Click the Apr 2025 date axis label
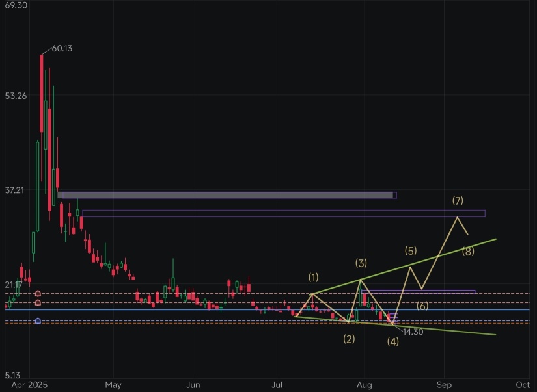 coord(29,385)
